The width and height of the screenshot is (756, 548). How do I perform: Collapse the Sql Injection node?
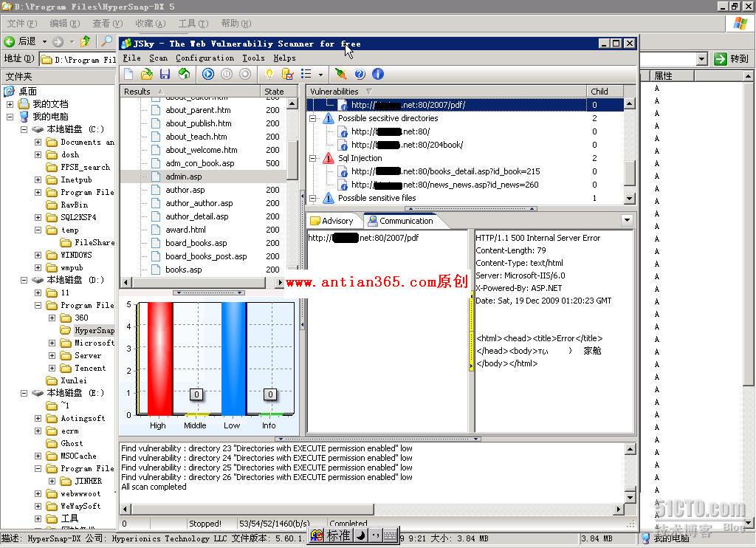click(313, 158)
